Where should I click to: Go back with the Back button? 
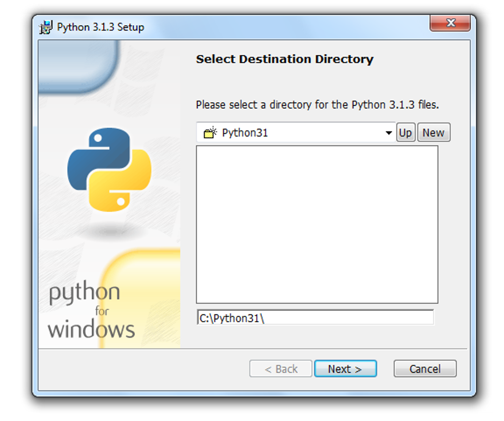point(281,369)
